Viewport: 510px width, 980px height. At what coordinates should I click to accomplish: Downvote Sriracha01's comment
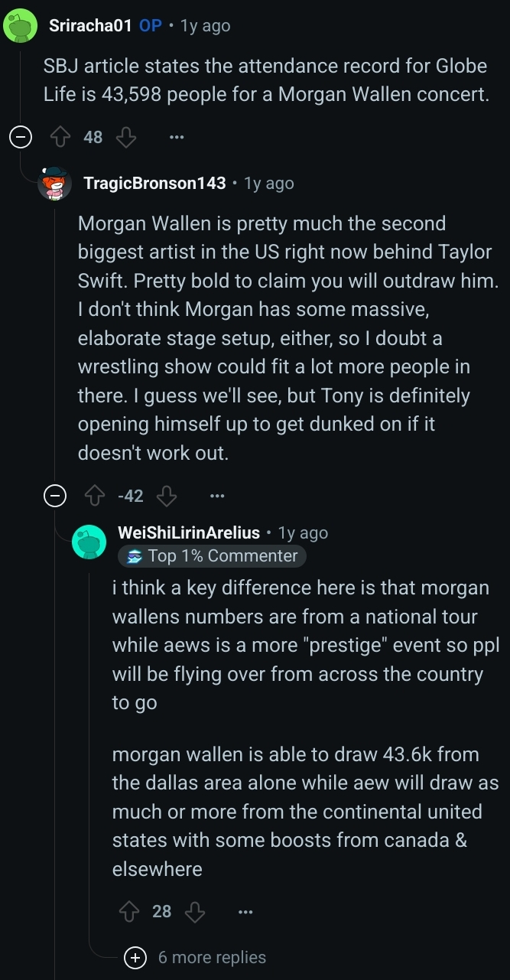click(126, 138)
